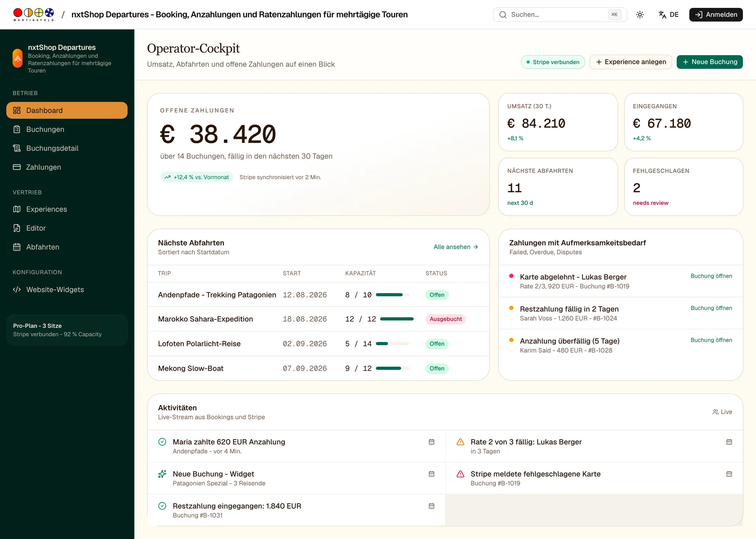This screenshot has height=539, width=756.
Task: Toggle the light/dark theme sun icon
Action: (640, 15)
